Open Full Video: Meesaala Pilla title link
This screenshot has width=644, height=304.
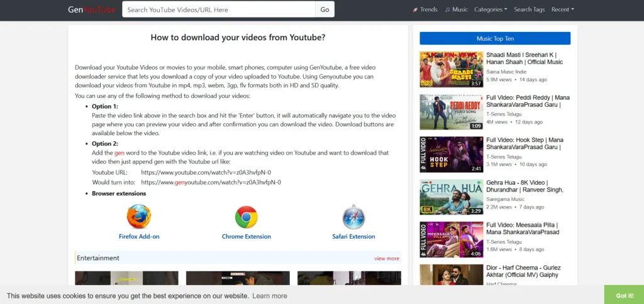[x=523, y=229]
